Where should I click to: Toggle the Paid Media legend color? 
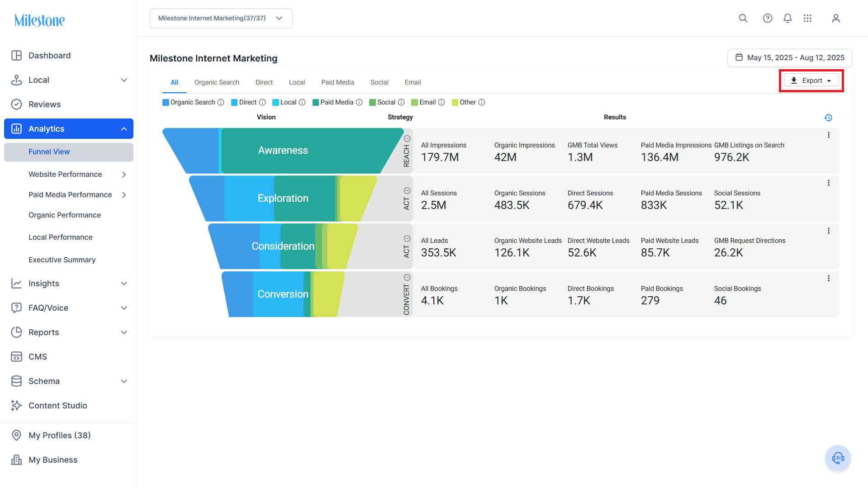pos(316,102)
